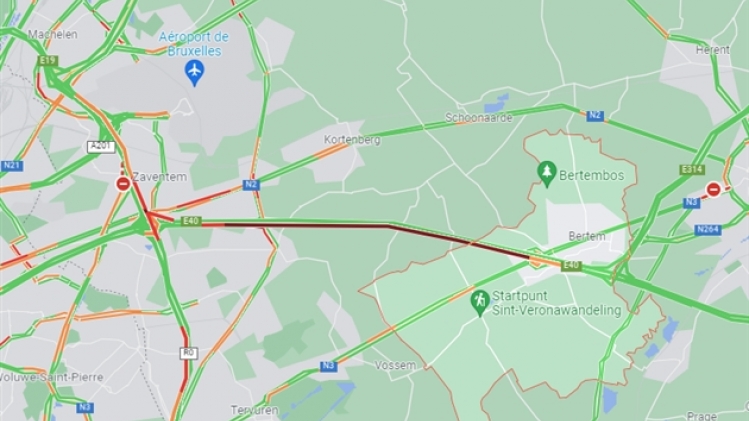Screen dimensions: 749x421
Task: Select the A201 road label
Action: [x=101, y=147]
